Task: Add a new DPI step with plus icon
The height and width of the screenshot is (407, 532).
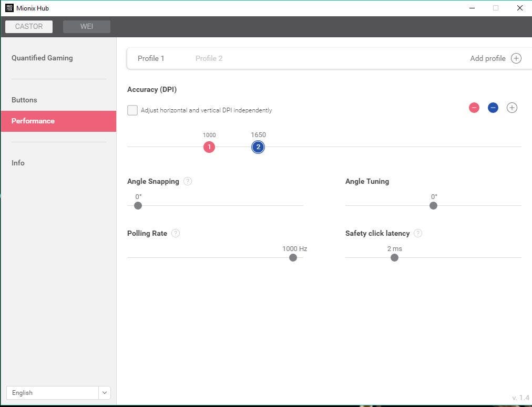Action: (x=512, y=108)
